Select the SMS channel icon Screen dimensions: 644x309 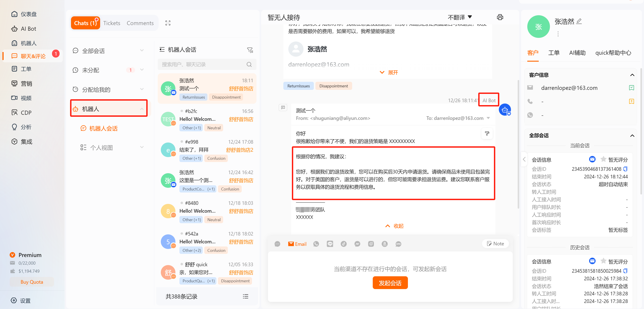398,244
